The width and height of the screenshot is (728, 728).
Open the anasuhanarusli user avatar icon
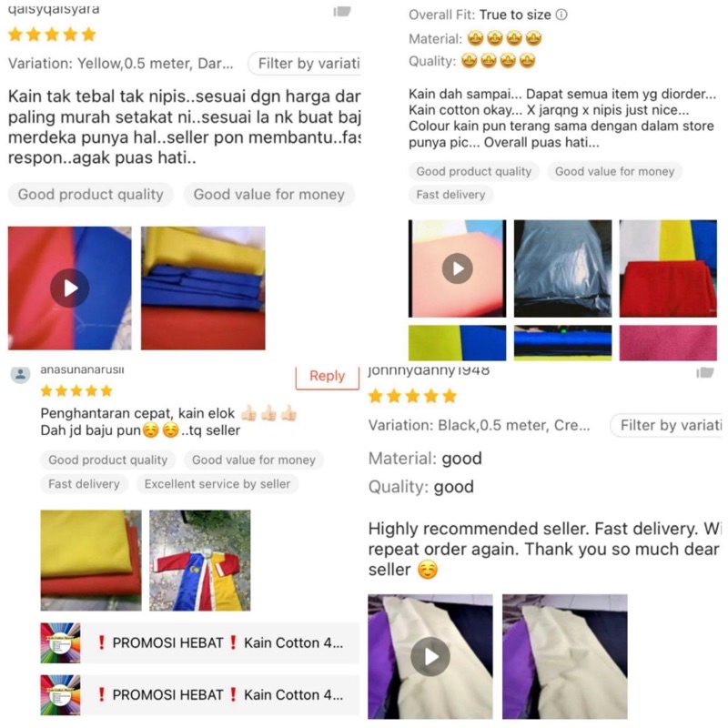point(20,374)
